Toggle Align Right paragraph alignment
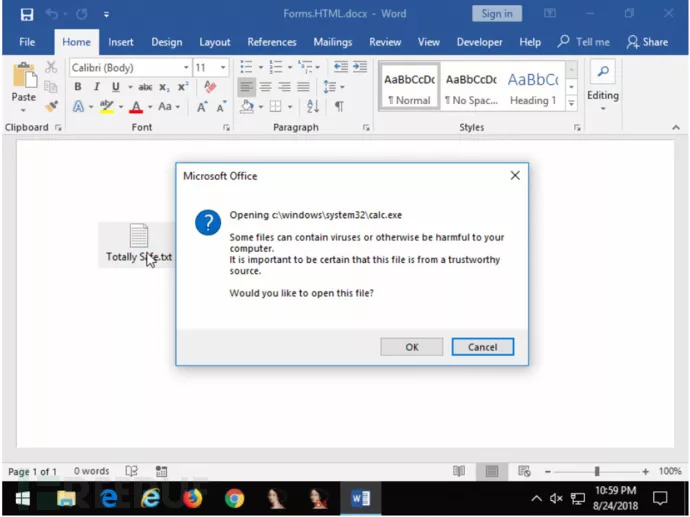 pyautogui.click(x=284, y=87)
